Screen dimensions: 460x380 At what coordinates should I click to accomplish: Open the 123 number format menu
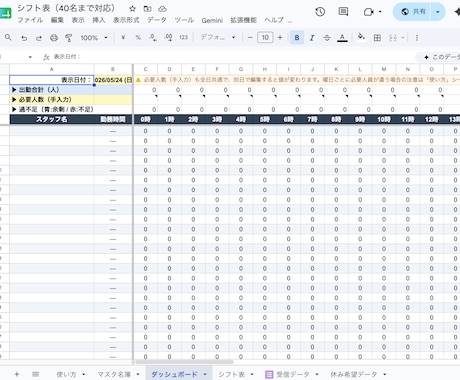(x=183, y=38)
